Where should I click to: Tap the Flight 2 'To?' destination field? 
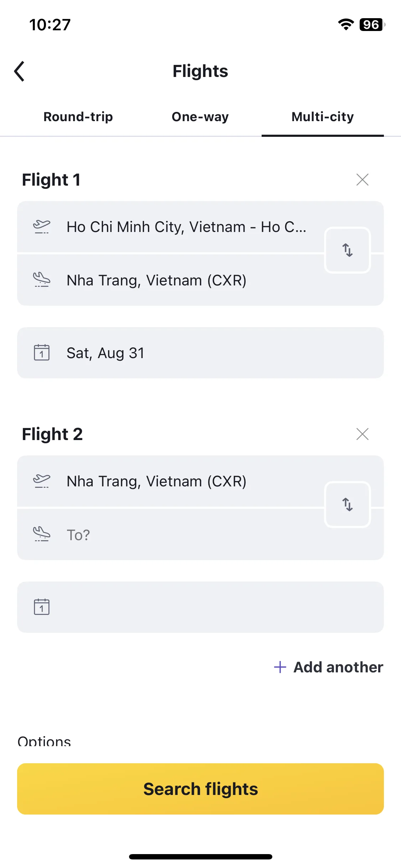pos(170,534)
